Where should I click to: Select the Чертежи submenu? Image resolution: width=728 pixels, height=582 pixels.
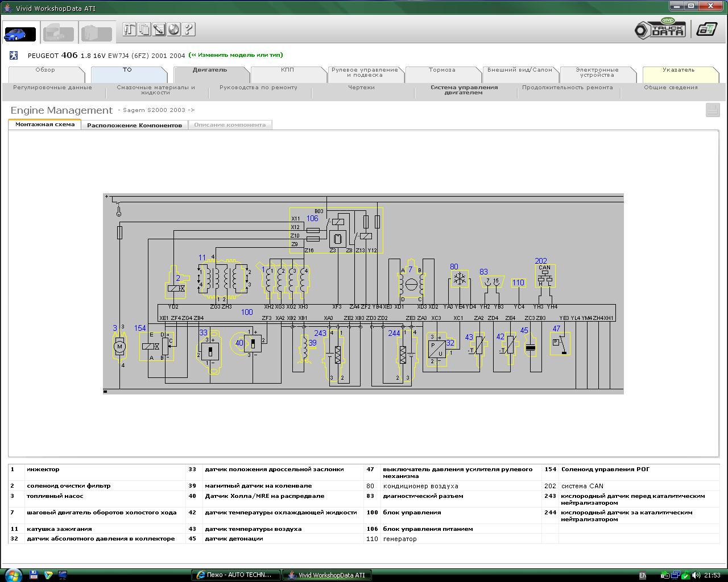[361, 88]
